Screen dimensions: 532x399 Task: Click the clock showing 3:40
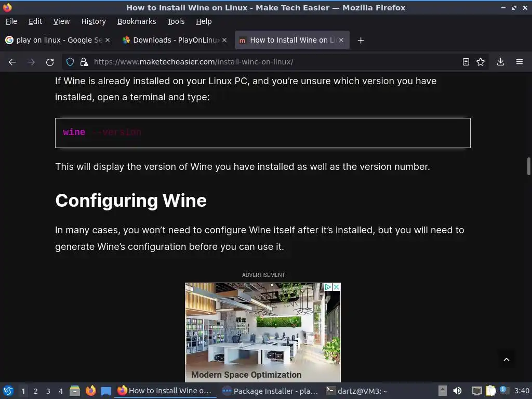click(522, 391)
